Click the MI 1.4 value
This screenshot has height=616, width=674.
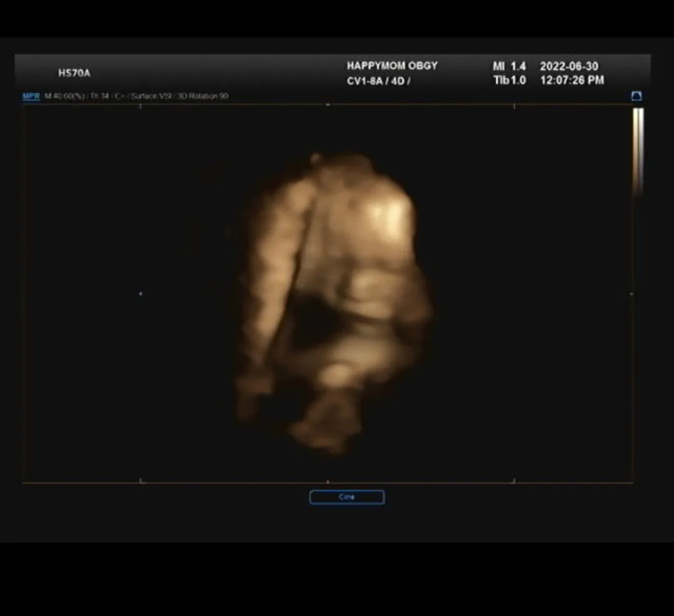[x=509, y=66]
